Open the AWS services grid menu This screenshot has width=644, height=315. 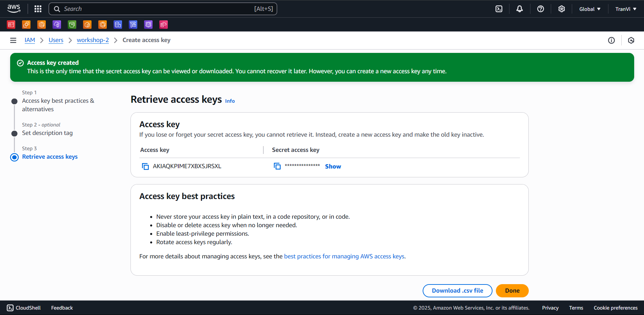click(x=38, y=8)
